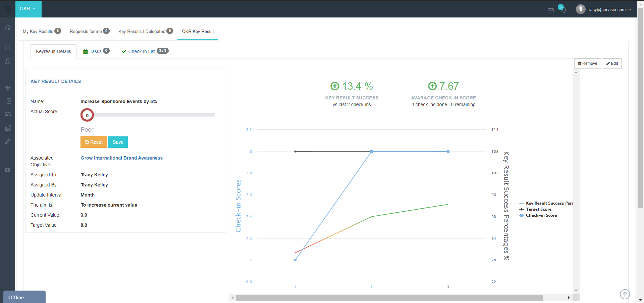This screenshot has width=644, height=303.
Task: Click the horizontal scrollbar left arrow
Action: pos(233,298)
